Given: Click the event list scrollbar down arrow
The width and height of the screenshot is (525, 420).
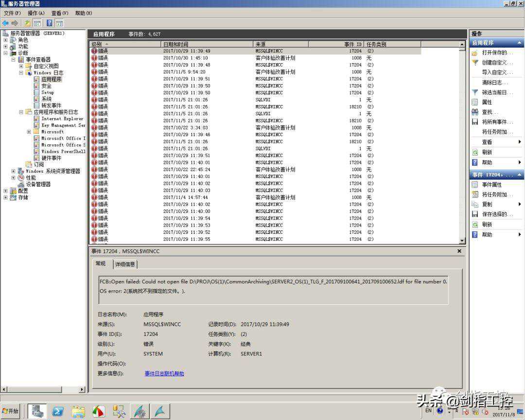Looking at the screenshot, I should [x=462, y=240].
